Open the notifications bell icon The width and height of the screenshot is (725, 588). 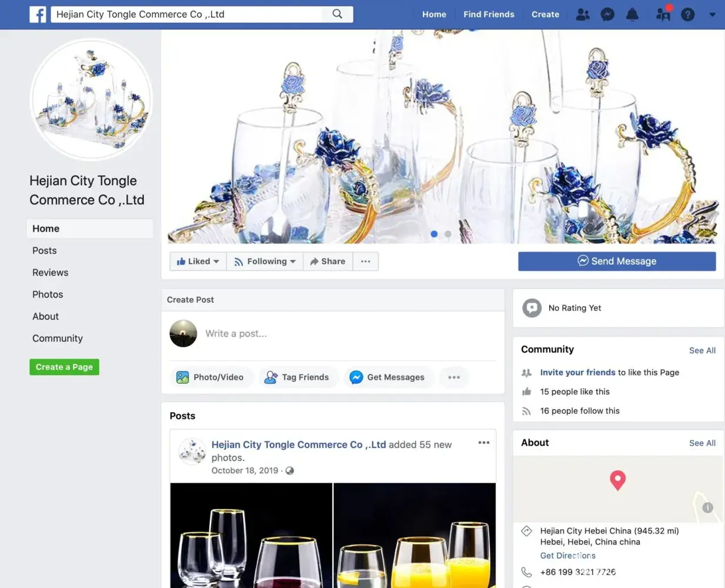click(x=632, y=14)
